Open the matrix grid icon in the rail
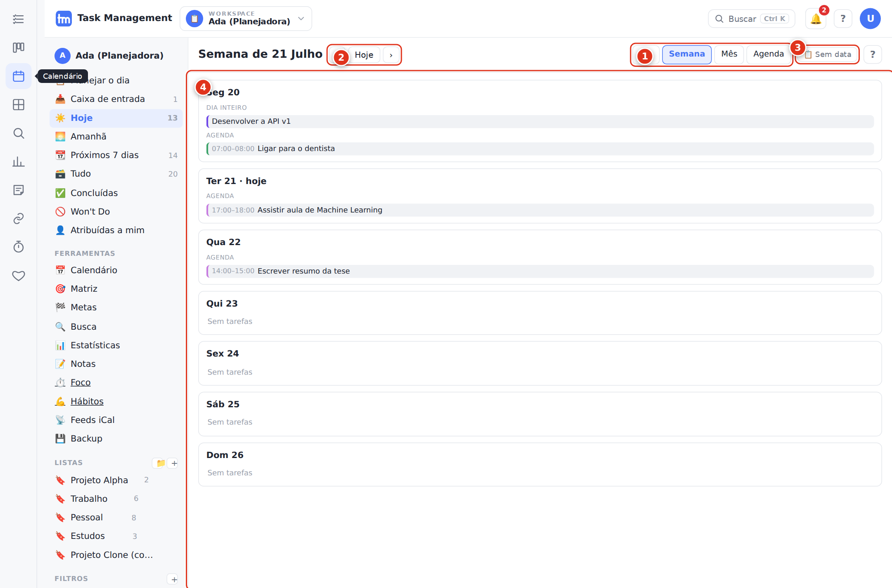The width and height of the screenshot is (892, 588). (x=19, y=105)
